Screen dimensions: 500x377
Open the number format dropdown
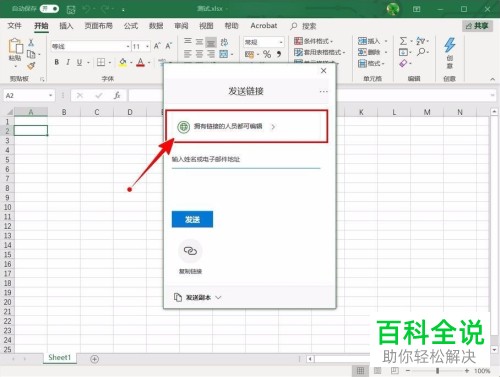[281, 42]
